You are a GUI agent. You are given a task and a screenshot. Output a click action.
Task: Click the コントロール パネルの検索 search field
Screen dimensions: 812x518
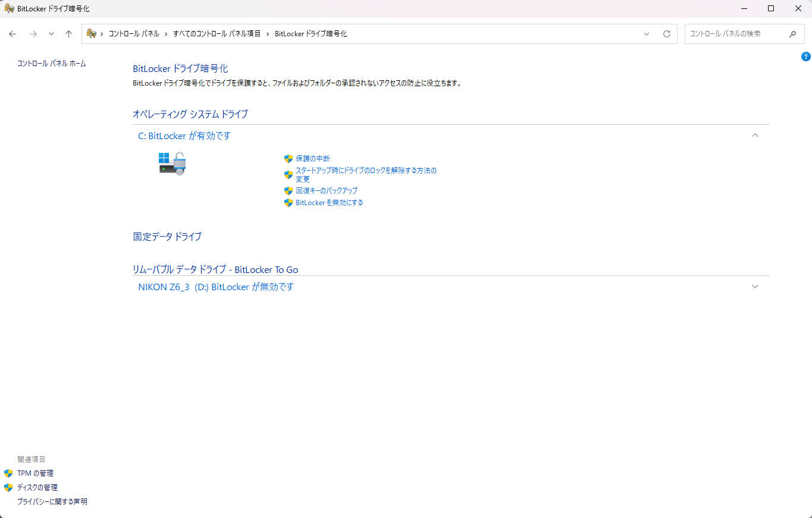735,34
